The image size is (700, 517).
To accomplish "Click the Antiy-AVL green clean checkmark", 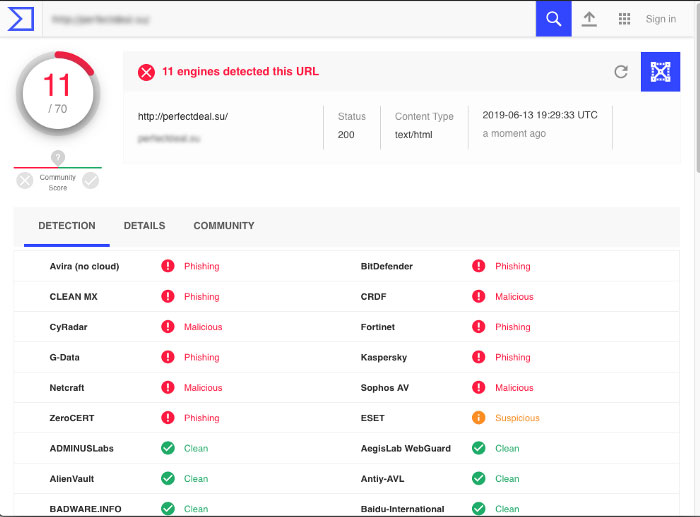I will click(x=479, y=479).
